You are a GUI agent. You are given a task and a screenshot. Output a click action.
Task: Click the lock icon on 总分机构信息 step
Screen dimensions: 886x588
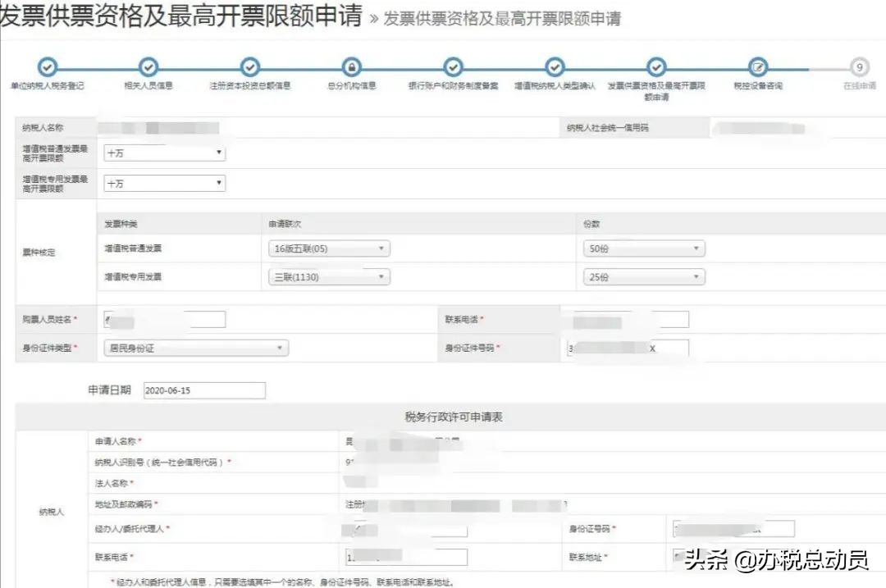pyautogui.click(x=351, y=69)
